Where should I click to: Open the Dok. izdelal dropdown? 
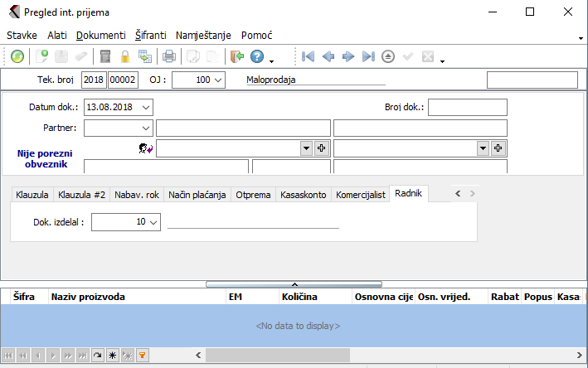[153, 222]
